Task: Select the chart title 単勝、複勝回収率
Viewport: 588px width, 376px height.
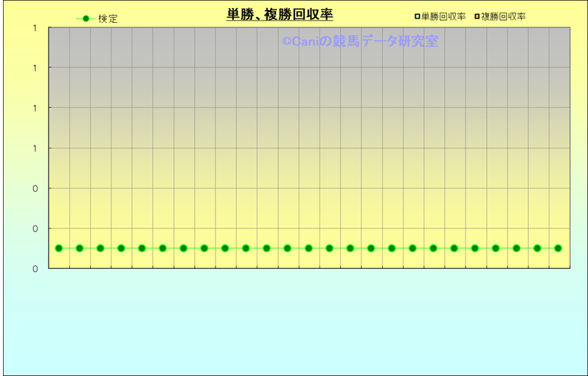Action: tap(280, 15)
